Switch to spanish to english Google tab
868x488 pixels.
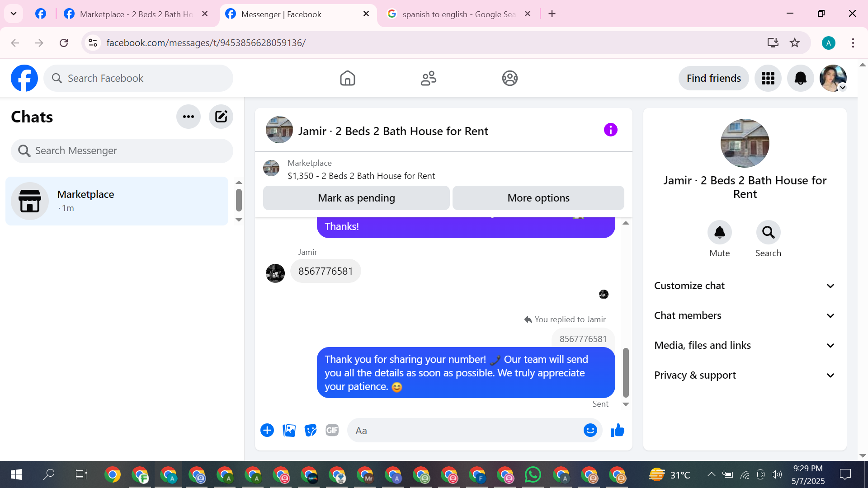(458, 14)
